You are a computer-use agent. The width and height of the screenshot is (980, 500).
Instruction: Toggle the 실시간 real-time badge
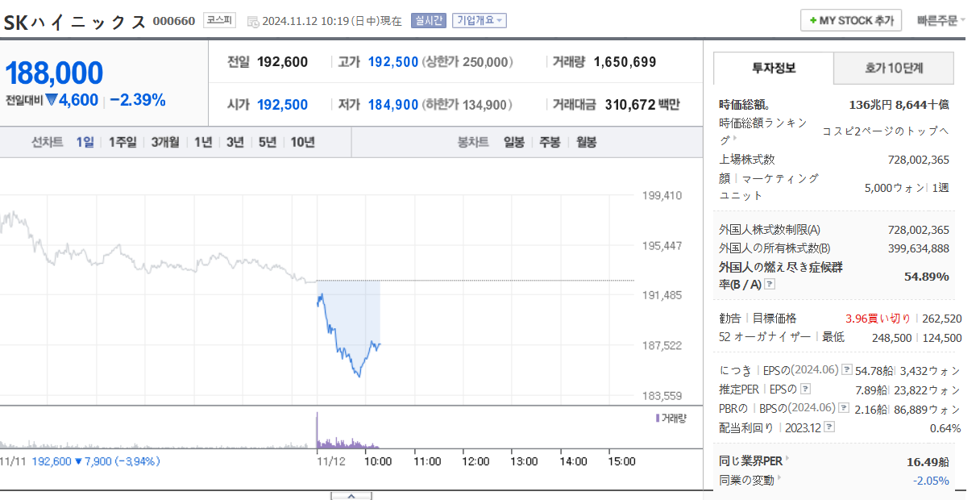click(428, 20)
